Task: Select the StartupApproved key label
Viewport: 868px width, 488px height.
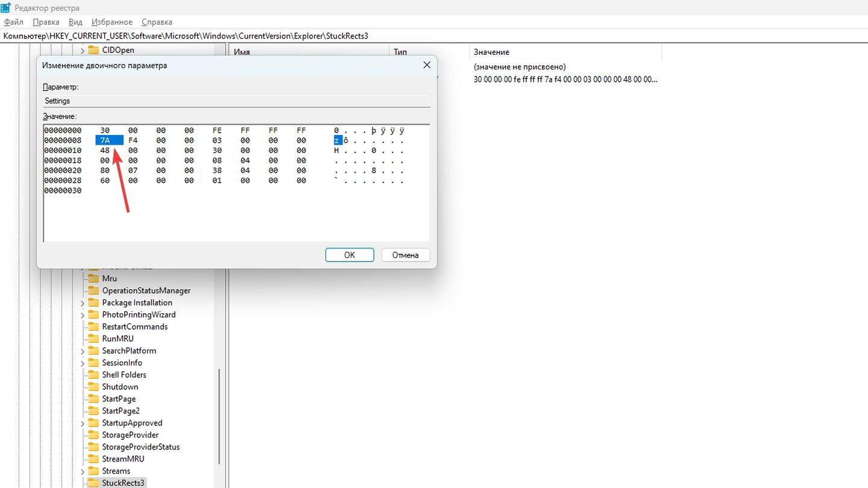Action: tap(132, 423)
